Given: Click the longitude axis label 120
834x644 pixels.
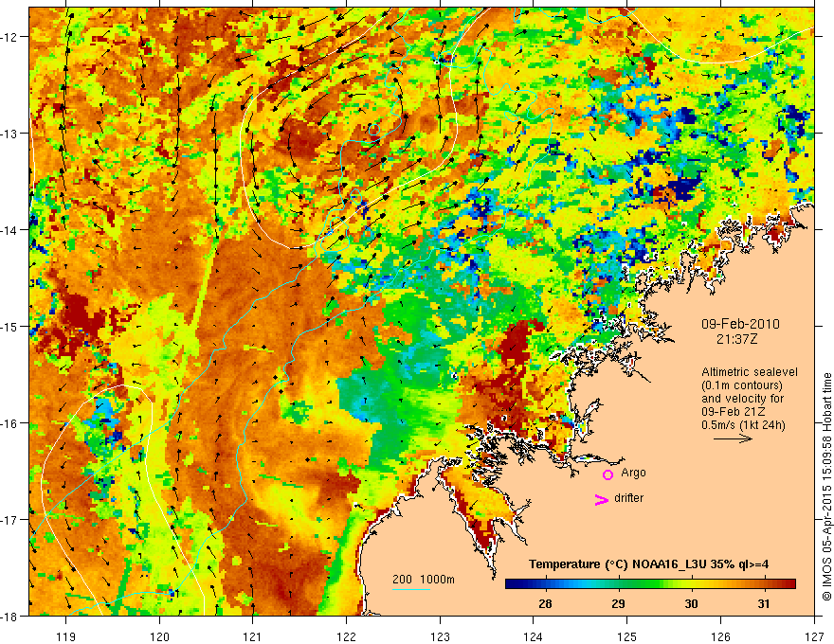Looking at the screenshot, I should click(x=159, y=636).
